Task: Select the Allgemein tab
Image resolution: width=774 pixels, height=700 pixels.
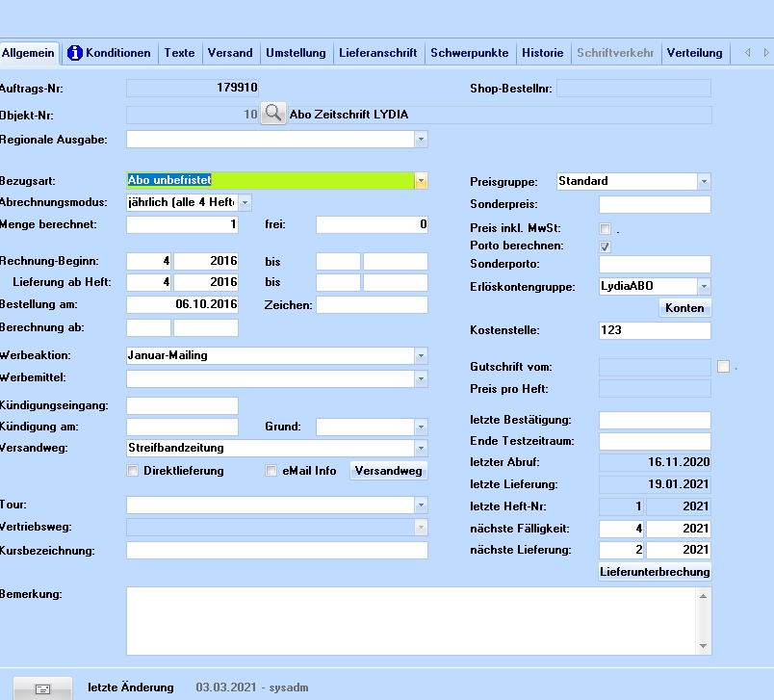Action: click(x=29, y=53)
